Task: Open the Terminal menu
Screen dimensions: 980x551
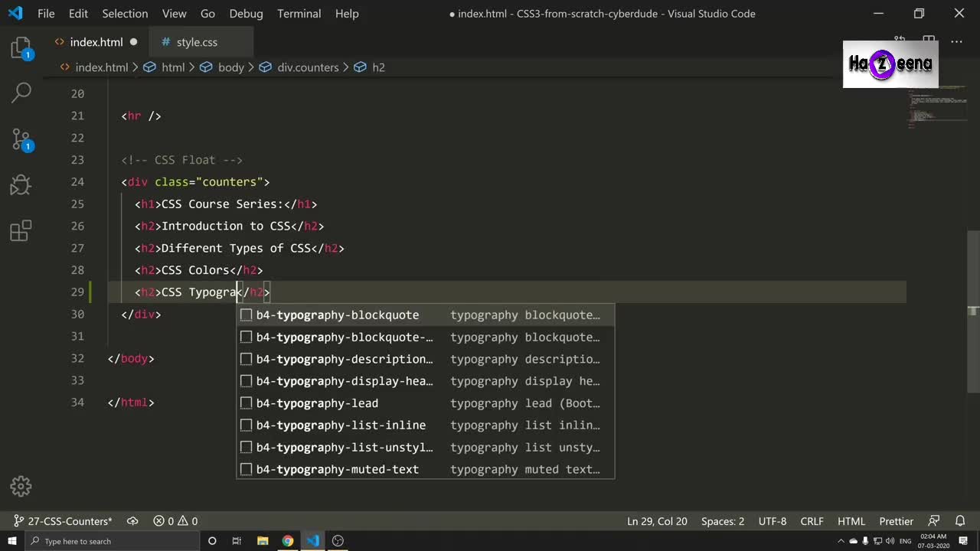Action: pos(299,14)
